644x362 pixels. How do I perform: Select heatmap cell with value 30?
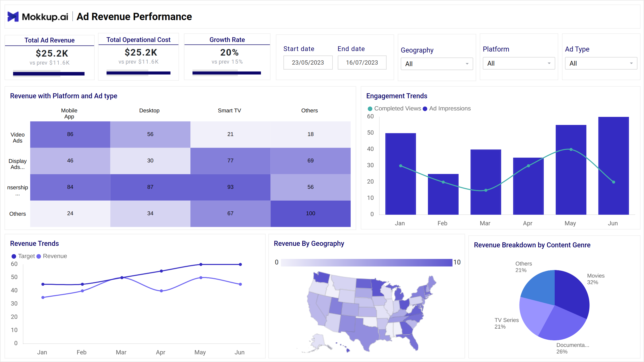[x=150, y=161]
